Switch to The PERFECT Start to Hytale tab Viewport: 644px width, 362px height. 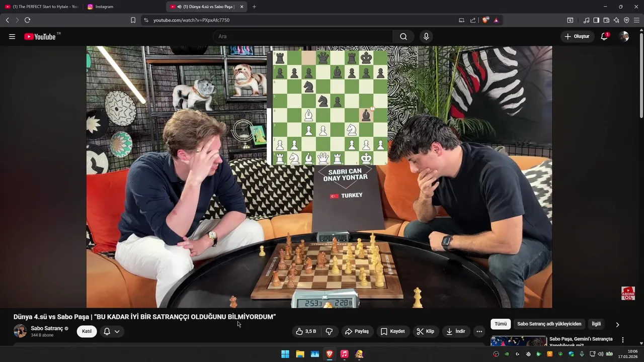pos(42,7)
